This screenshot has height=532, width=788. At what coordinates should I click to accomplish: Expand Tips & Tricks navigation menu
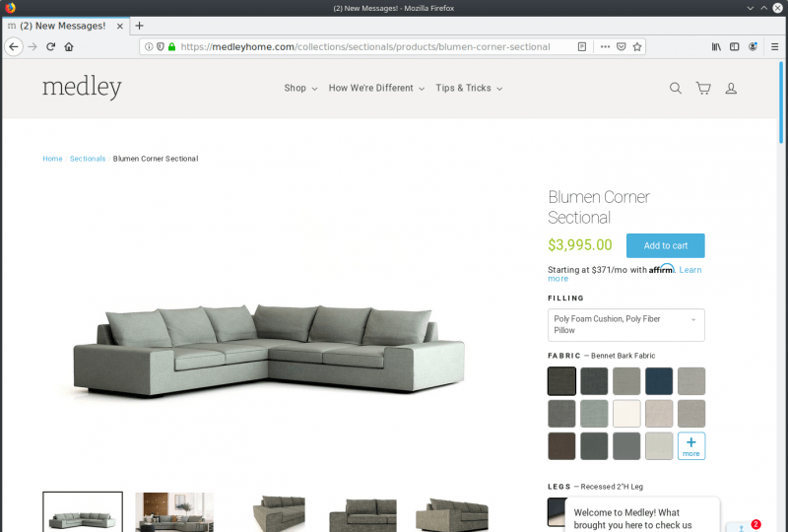[469, 88]
